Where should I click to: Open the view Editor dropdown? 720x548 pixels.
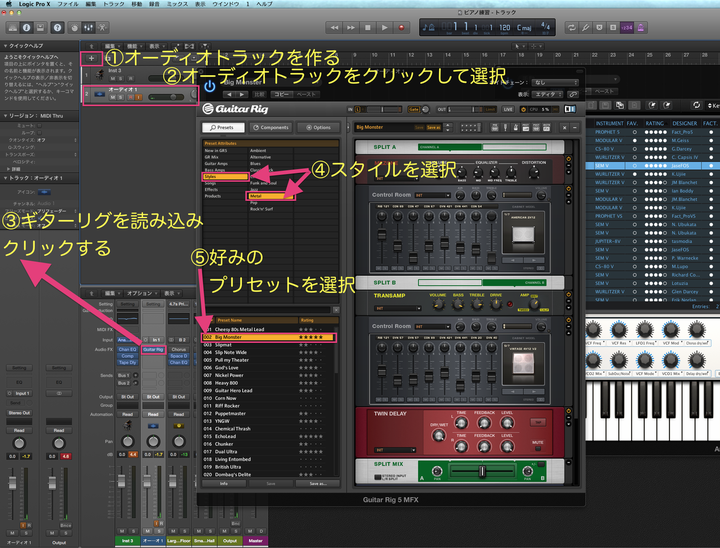coord(548,95)
